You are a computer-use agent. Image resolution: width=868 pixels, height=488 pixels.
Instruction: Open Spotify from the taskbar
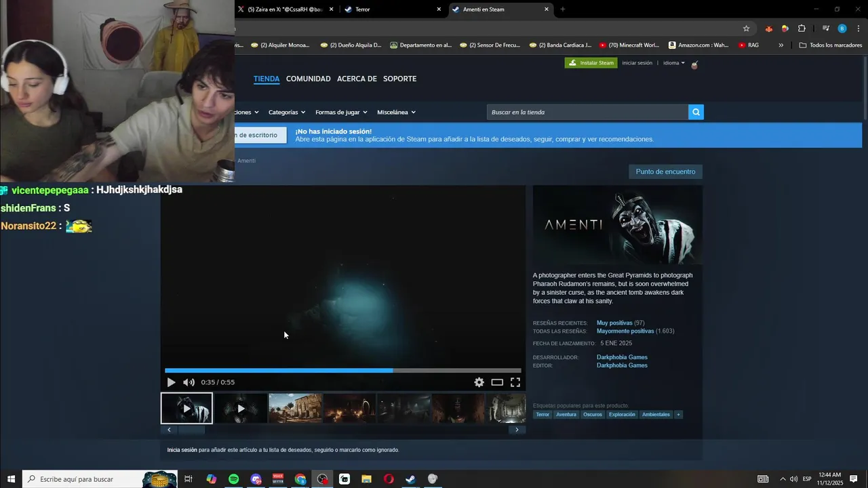coord(234,479)
